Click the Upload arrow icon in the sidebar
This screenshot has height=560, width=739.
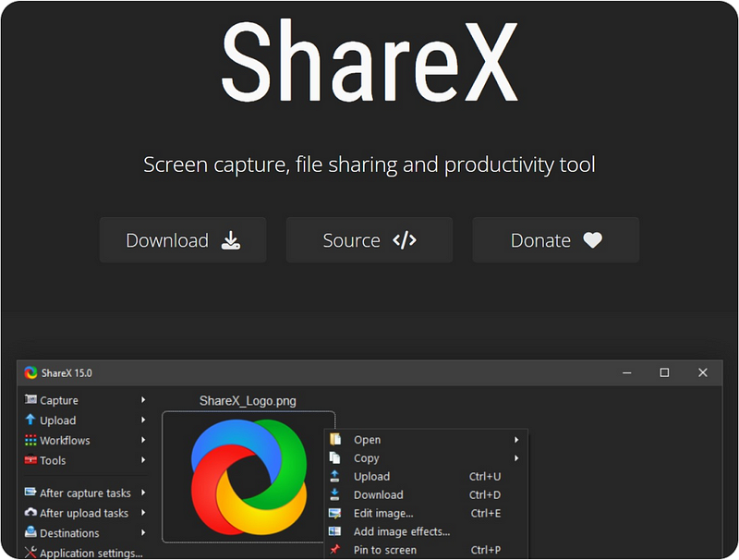pos(30,419)
